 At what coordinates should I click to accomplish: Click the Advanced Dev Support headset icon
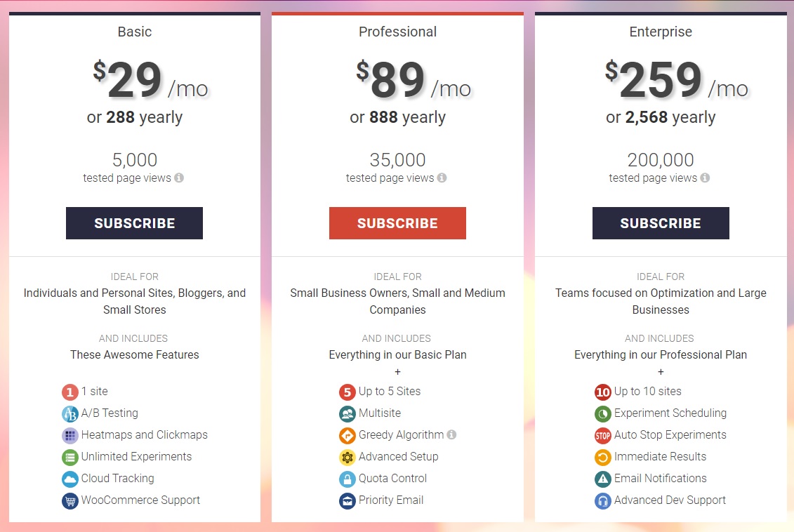pyautogui.click(x=602, y=500)
